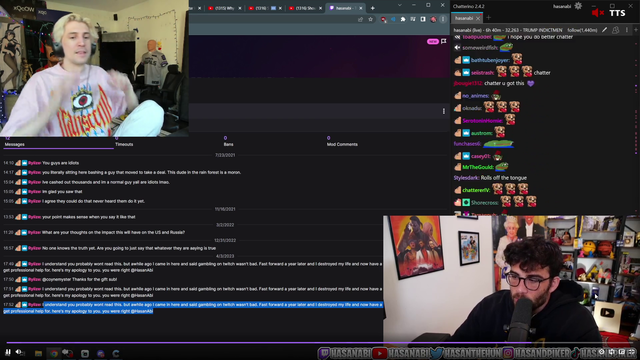Switch to the (1316) Sho YouTube tab
Screen dimensions: 640x360
coord(304,8)
